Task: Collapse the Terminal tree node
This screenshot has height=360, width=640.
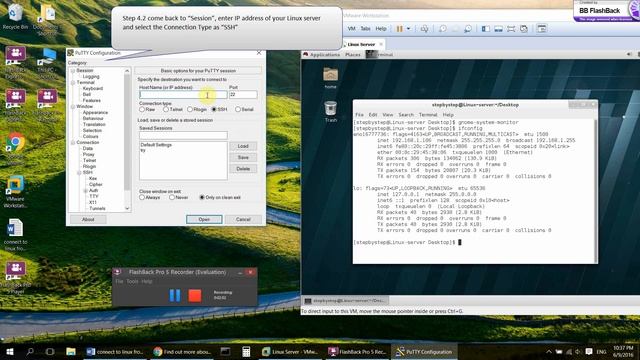Action: point(73,82)
